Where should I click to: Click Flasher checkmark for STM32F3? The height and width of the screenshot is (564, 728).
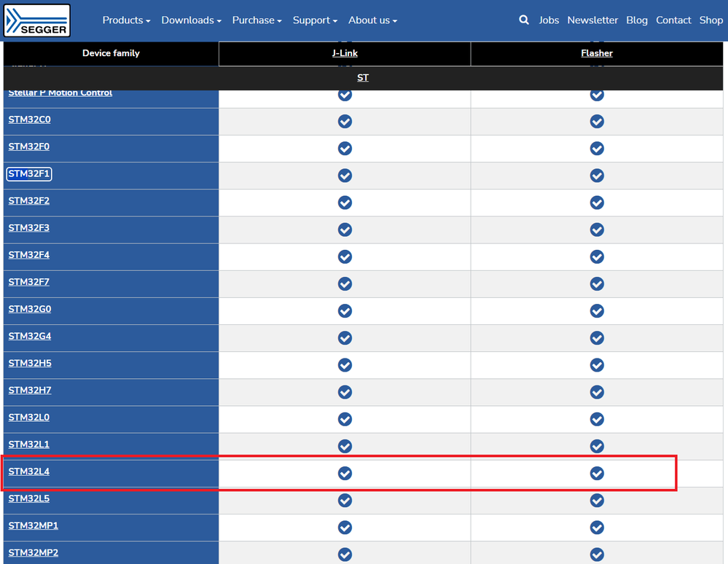(x=597, y=230)
